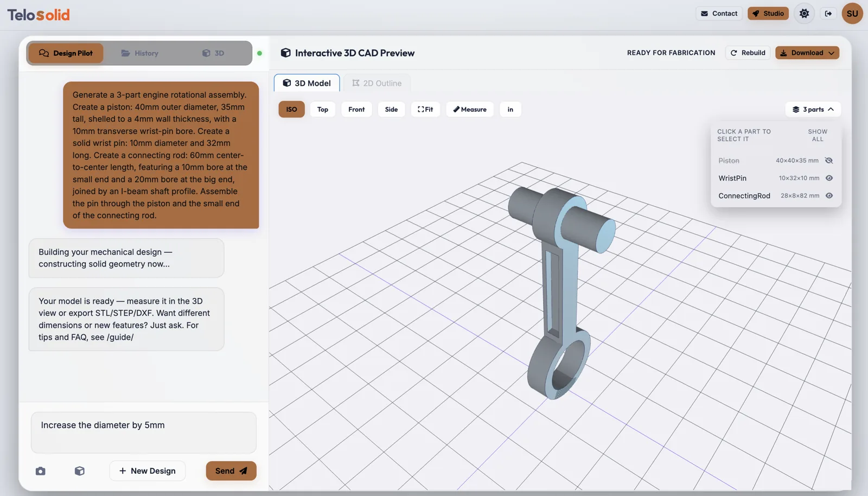Click 'Interactive 3D CAD Preview' heading
This screenshot has width=868, height=496.
click(x=355, y=53)
